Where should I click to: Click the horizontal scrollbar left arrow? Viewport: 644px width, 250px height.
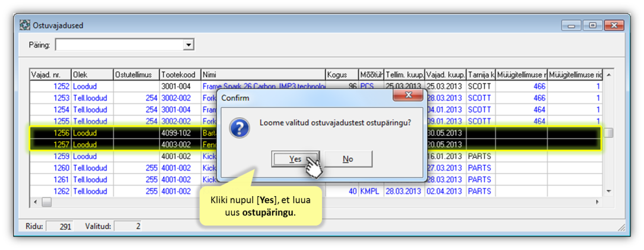pyautogui.click(x=36, y=202)
